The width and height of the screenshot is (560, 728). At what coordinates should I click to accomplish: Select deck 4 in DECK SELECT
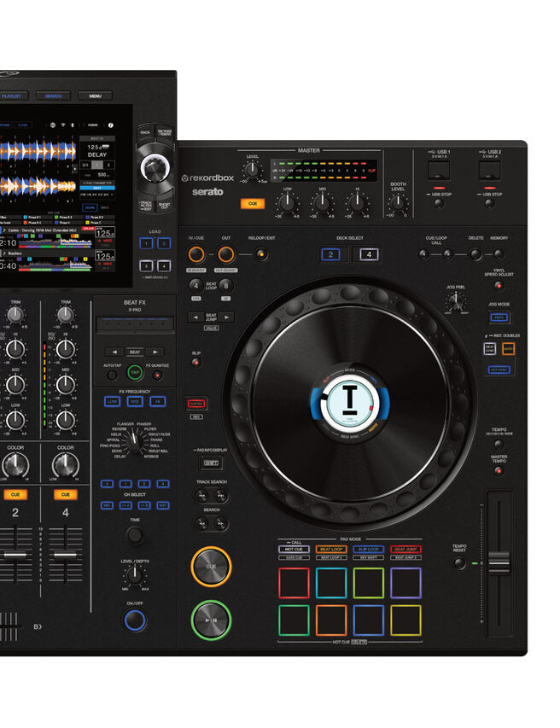coord(369,254)
